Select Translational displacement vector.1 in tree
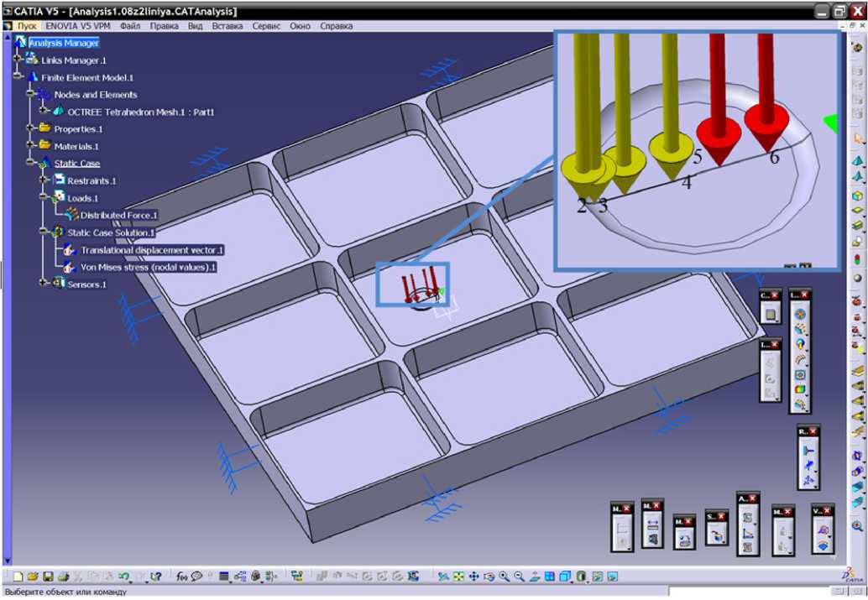 (x=151, y=250)
